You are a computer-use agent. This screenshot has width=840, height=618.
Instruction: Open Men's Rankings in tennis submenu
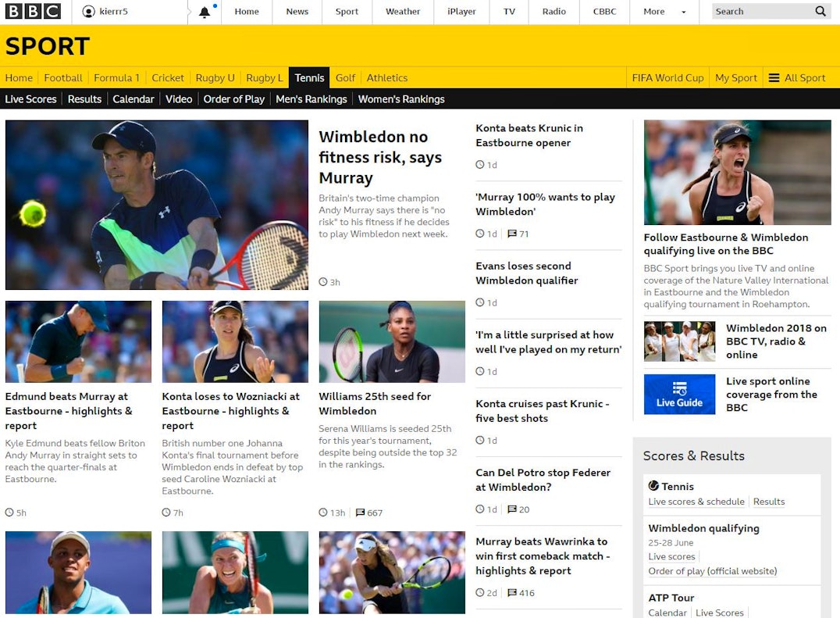(x=311, y=99)
